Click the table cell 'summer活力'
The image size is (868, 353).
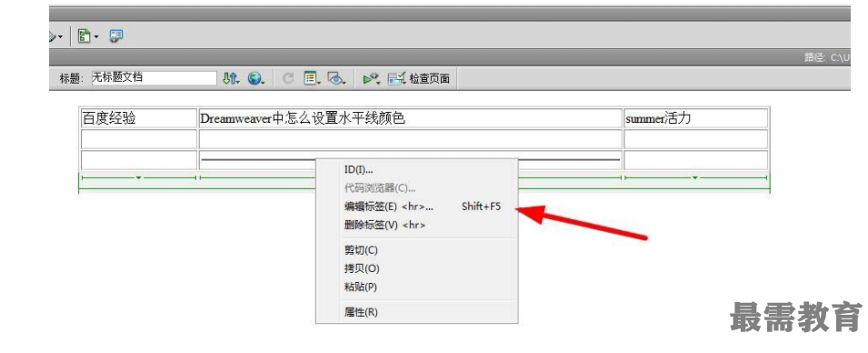tap(696, 118)
